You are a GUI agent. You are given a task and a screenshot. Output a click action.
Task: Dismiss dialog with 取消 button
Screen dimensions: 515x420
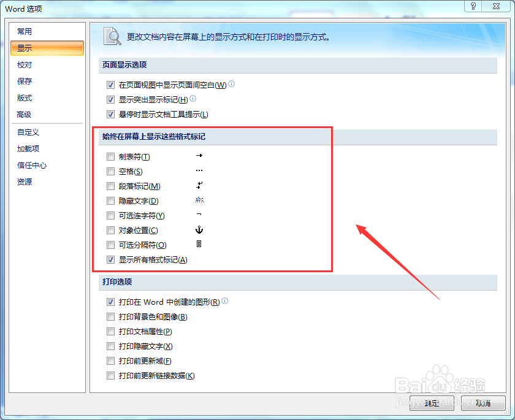point(483,403)
